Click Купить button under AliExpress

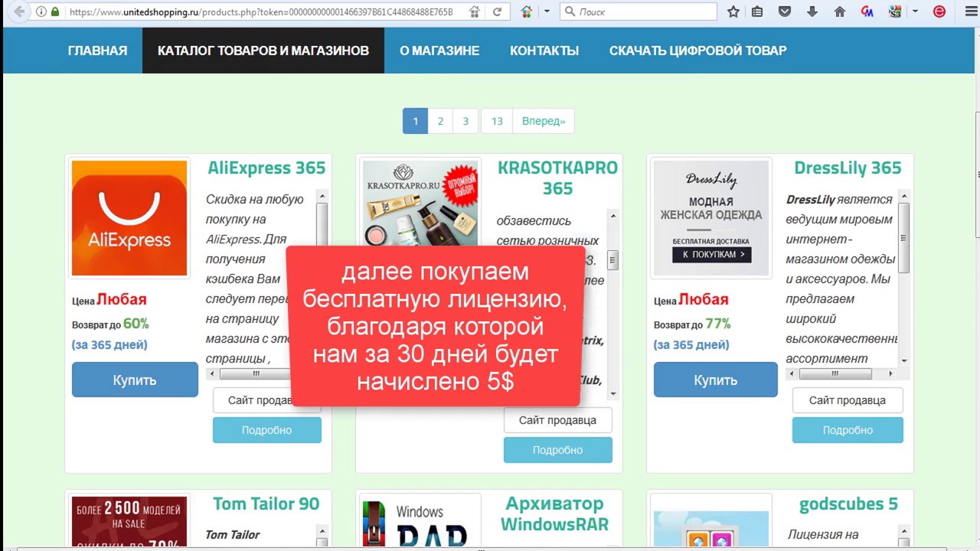point(135,380)
